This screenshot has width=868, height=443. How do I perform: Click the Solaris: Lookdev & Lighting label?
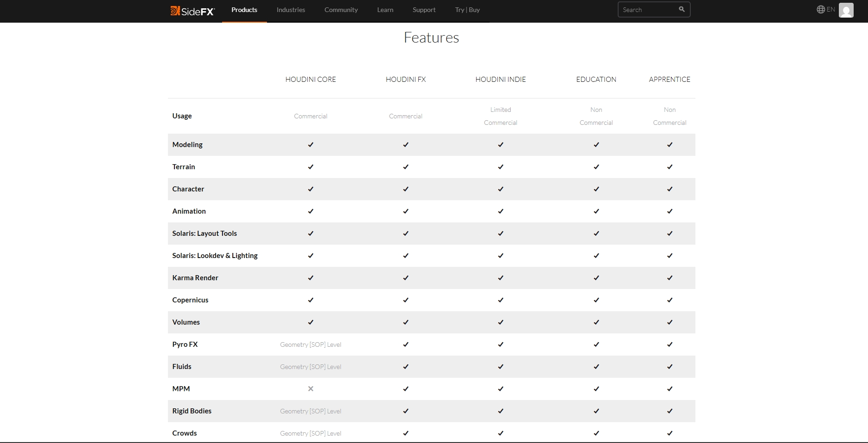tap(215, 256)
